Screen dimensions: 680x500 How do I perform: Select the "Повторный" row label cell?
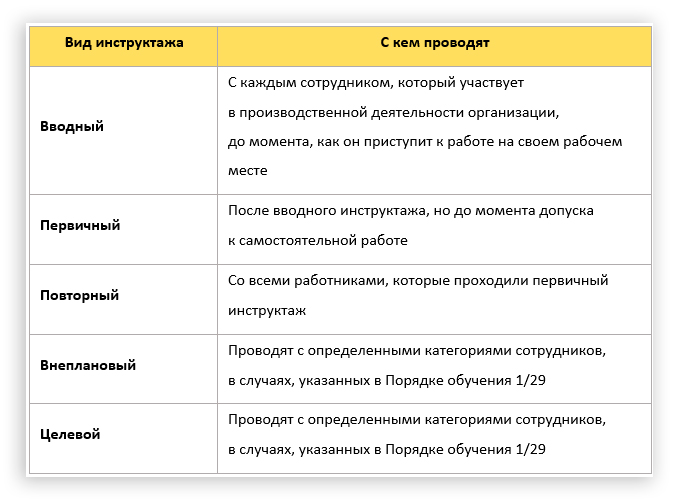point(80,295)
